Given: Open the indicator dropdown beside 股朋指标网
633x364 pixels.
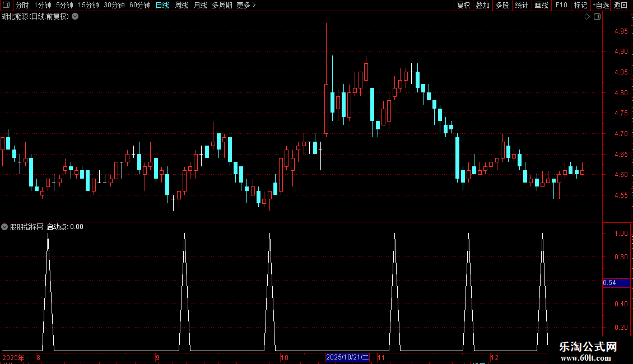Looking at the screenshot, I should click(x=4, y=227).
